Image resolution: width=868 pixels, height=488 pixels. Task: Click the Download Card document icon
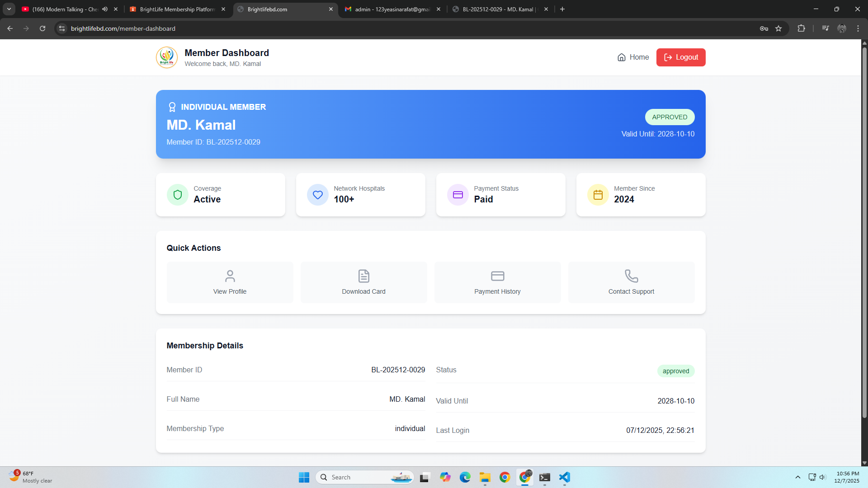(x=363, y=276)
